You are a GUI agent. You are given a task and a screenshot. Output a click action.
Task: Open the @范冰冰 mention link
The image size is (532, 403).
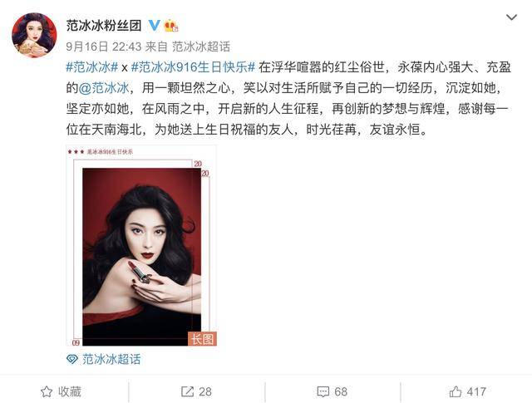coord(104,88)
